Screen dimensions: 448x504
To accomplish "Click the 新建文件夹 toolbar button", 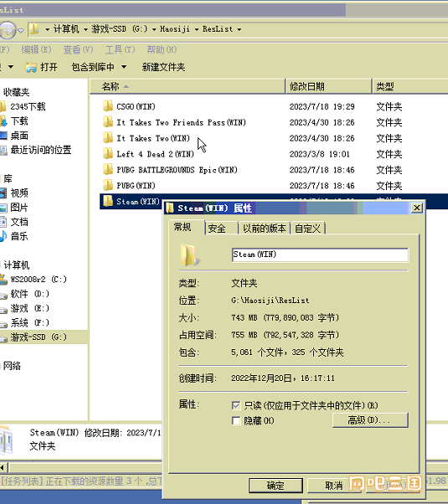I will click(163, 67).
